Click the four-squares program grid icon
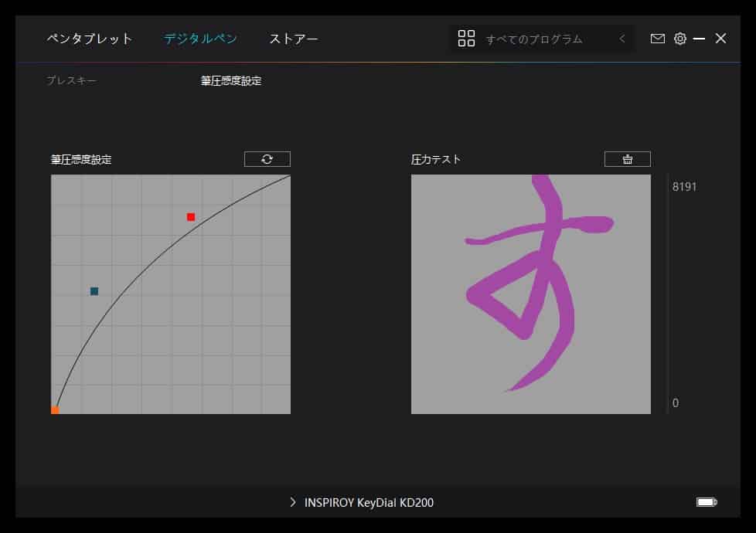756x533 pixels. click(x=466, y=39)
